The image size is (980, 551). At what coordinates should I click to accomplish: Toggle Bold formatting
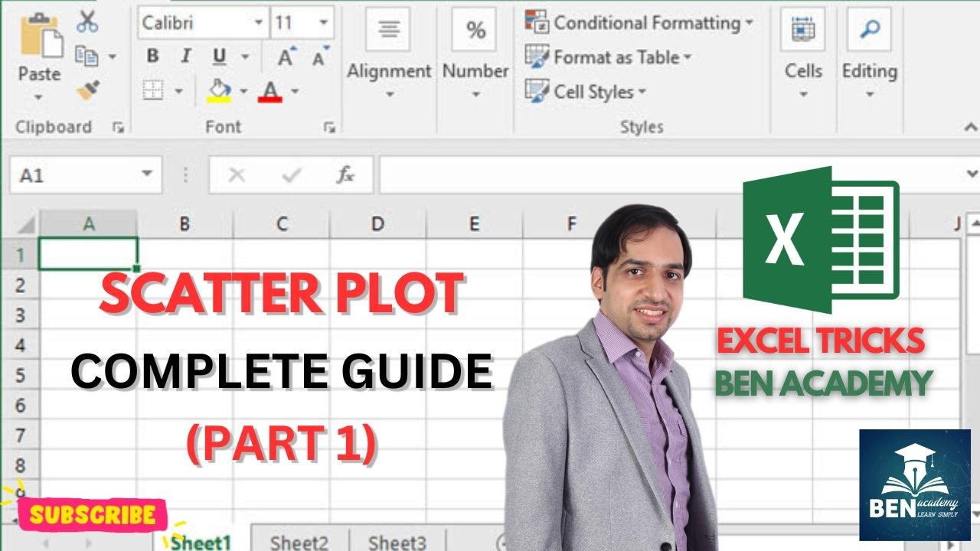(x=152, y=57)
